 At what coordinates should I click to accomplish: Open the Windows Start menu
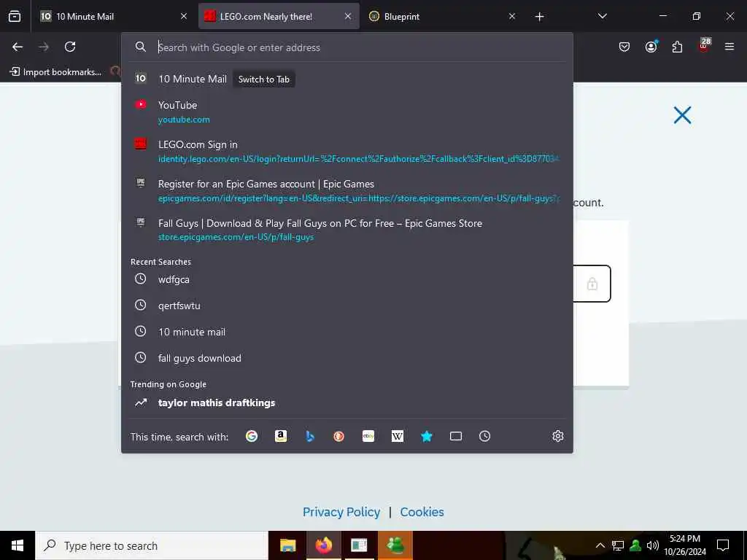click(x=18, y=545)
